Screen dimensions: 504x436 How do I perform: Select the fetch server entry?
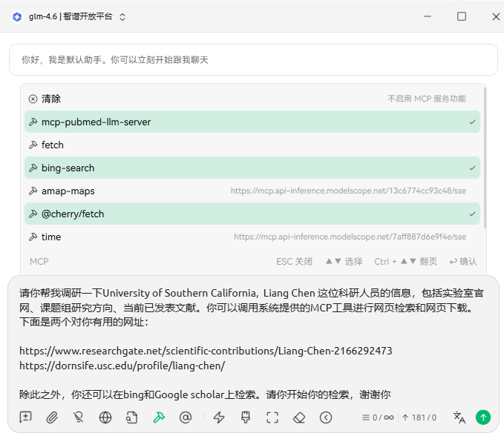(x=53, y=145)
